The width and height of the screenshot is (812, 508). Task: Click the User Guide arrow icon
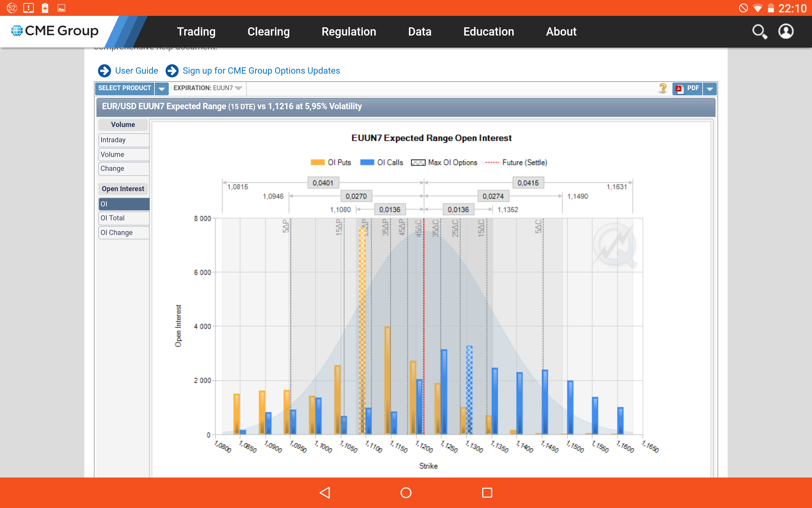[x=104, y=70]
